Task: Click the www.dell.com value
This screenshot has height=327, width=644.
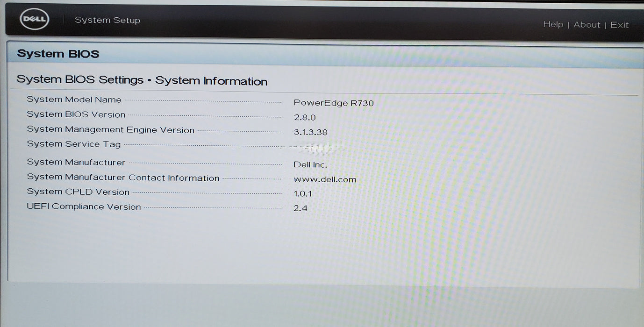Action: click(325, 179)
